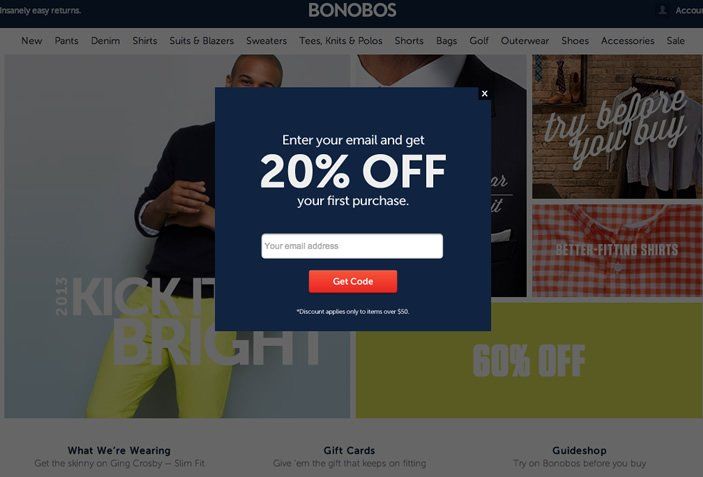Screen dimensions: 703x477
Task: Open Suits & Blazers category
Action: 202,41
